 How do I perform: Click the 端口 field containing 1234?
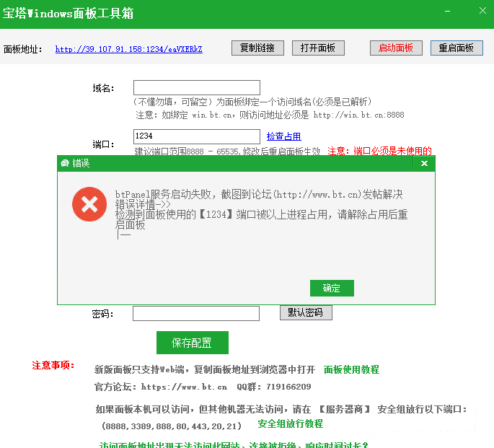(197, 136)
